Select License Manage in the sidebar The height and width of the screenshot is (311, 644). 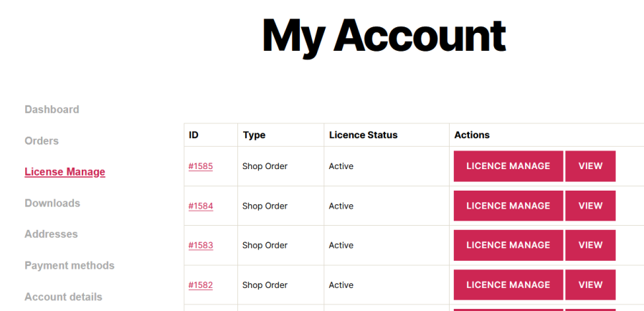[x=65, y=172]
